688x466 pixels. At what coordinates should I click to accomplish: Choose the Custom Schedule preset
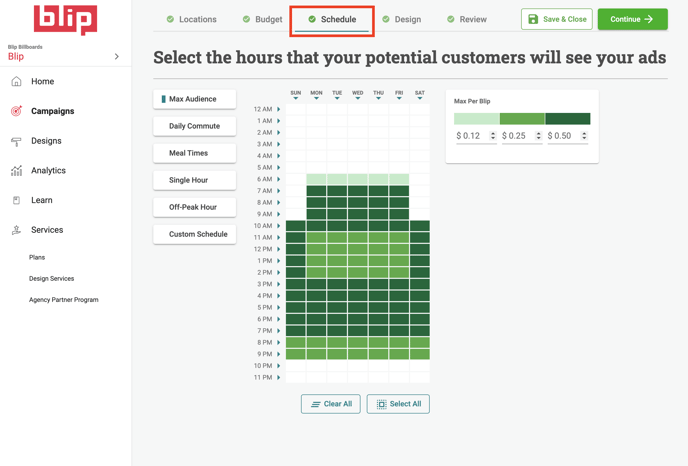tap(194, 234)
